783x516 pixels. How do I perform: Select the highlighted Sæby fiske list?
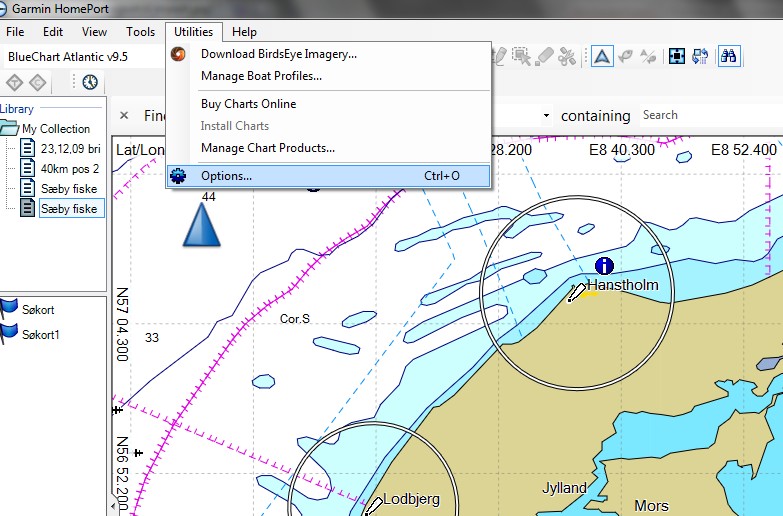click(x=71, y=209)
